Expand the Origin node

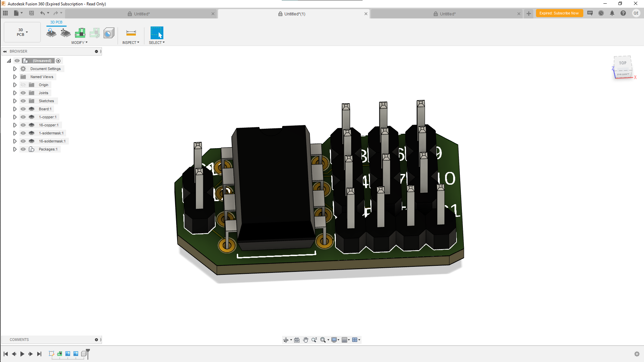(15, 85)
